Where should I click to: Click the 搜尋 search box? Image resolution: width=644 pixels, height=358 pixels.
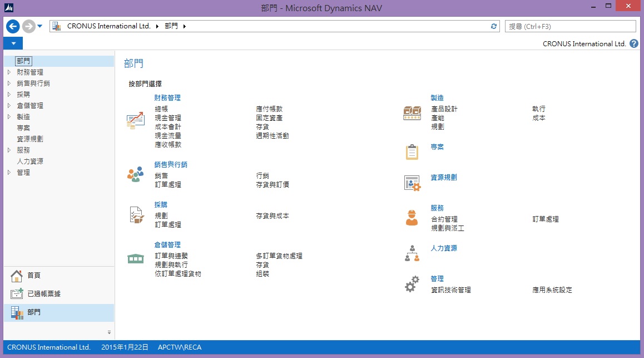point(570,26)
